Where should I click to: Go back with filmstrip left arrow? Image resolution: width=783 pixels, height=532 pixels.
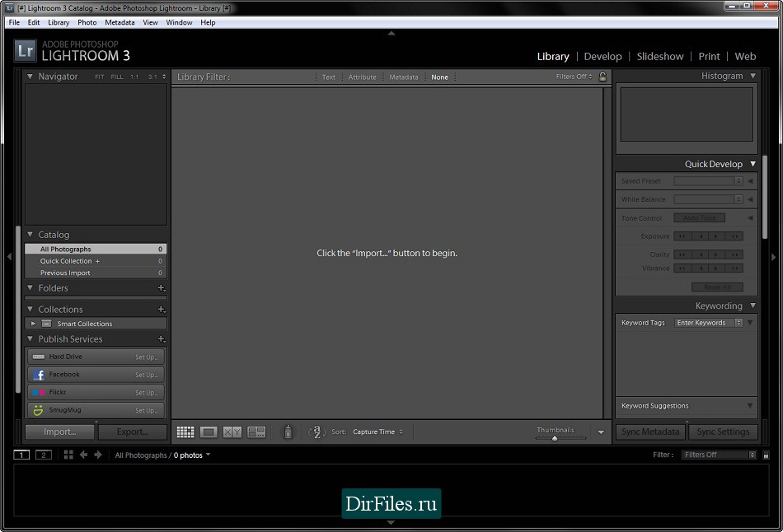click(84, 455)
